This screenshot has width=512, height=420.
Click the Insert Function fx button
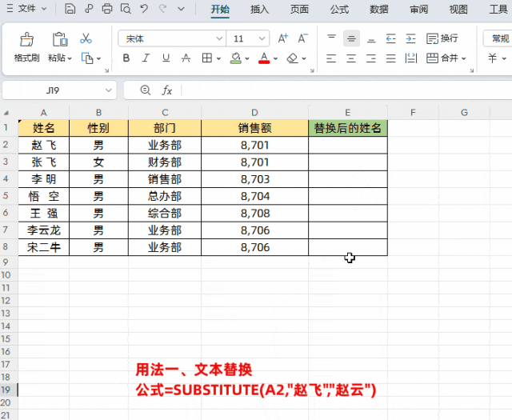tap(167, 90)
